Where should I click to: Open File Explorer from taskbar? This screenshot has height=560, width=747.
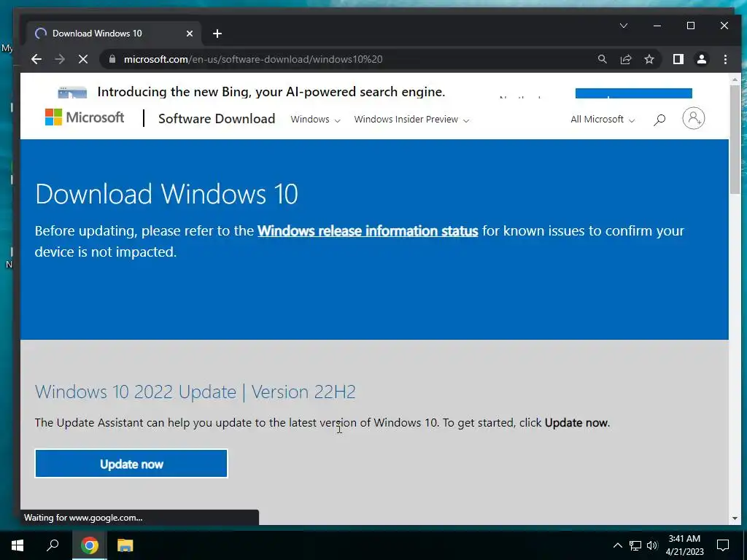coord(125,545)
